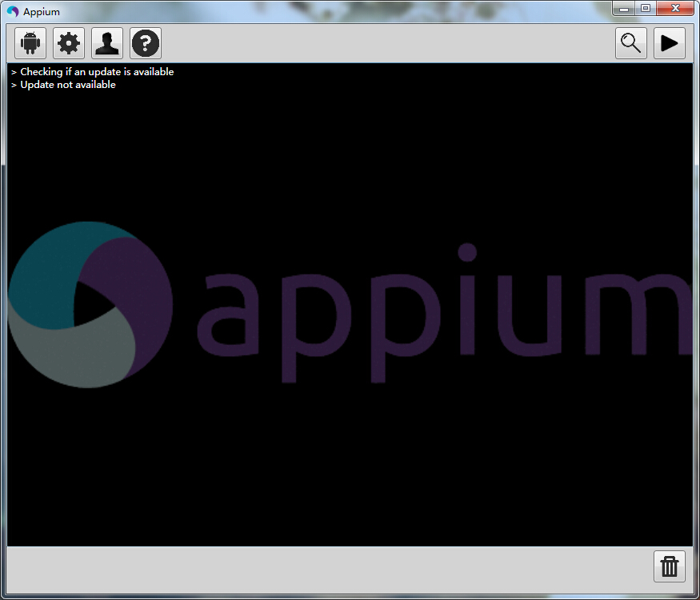Click the Appium logo in the title bar
This screenshot has width=700, height=600.
13,12
